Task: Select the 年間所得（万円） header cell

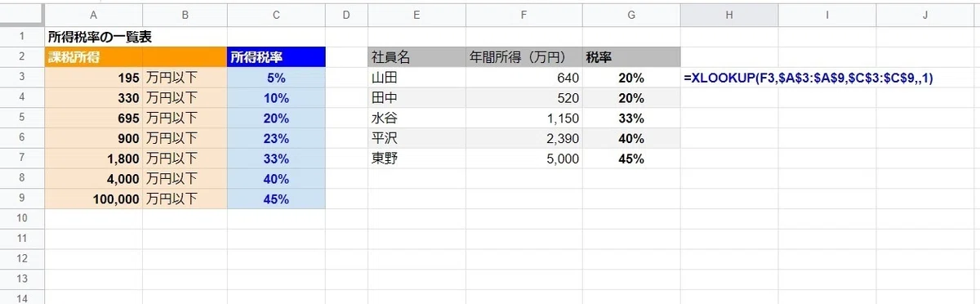Action: (x=523, y=57)
